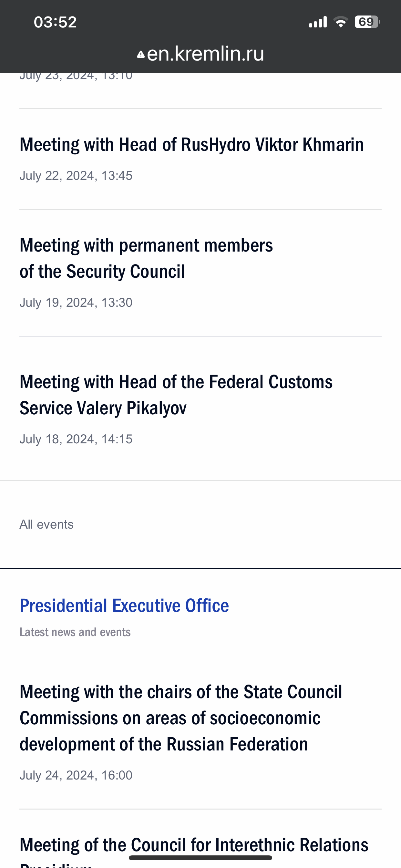Tap the July 18, 2024, 14:15 timestamp
The width and height of the screenshot is (401, 868).
coord(76,439)
